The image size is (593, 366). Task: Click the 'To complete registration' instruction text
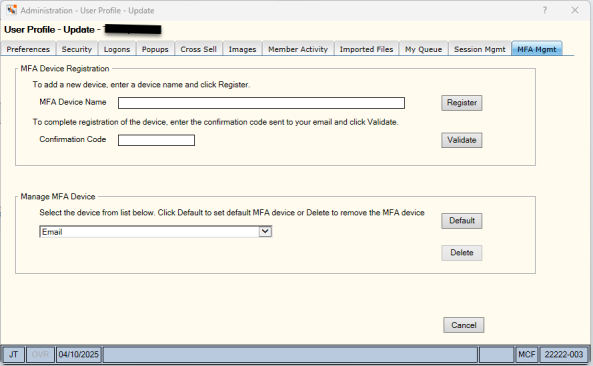(216, 122)
